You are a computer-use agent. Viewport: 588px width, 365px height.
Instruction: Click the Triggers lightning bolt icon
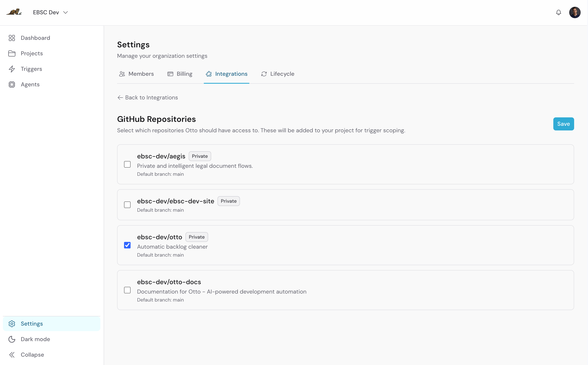click(x=12, y=69)
